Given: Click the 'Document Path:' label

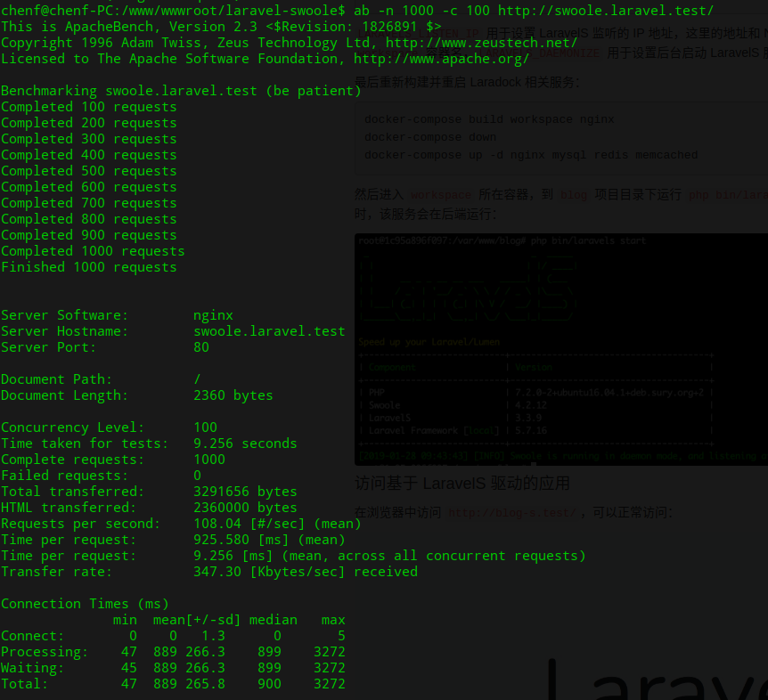Looking at the screenshot, I should pos(56,380).
